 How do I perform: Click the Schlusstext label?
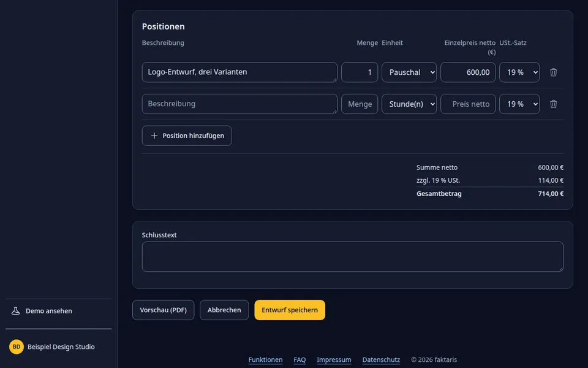[159, 235]
